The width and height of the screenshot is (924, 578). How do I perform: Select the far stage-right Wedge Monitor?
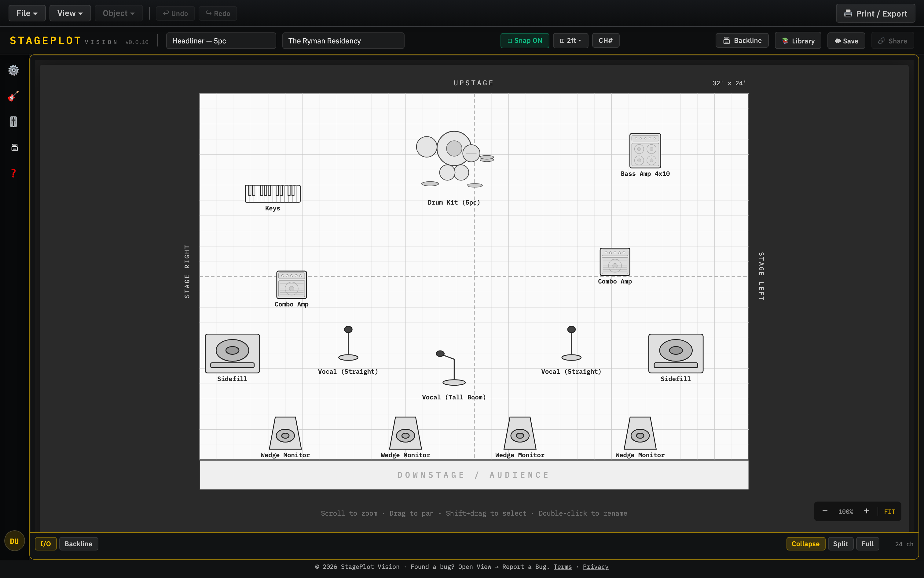285,433
